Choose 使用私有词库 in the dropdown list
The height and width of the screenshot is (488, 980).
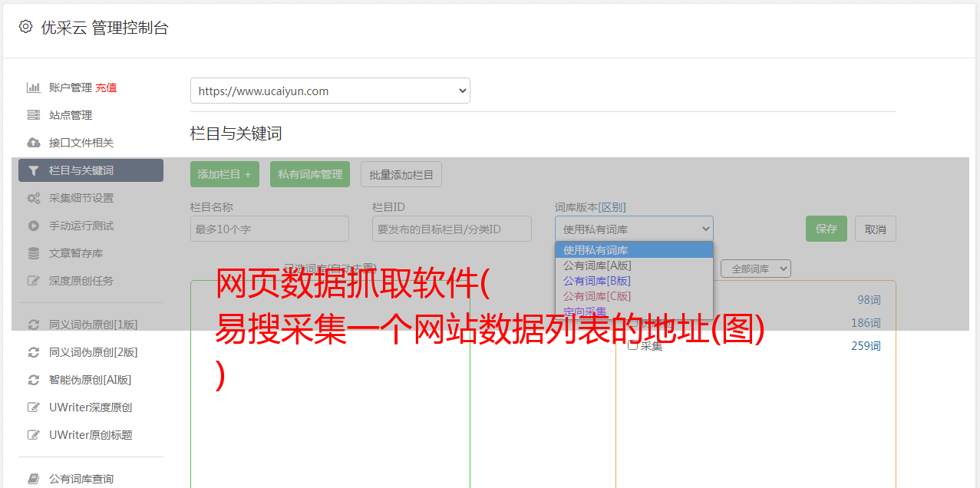coord(634,250)
